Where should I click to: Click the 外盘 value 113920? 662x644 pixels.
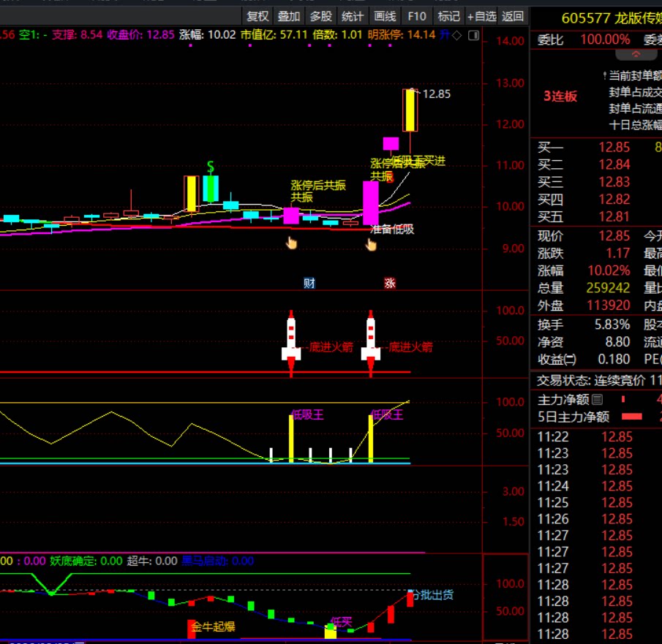(609, 305)
